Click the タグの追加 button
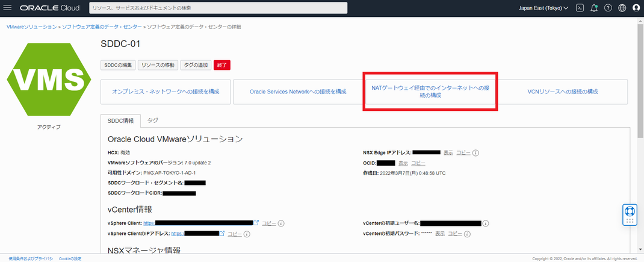Screen dimensions: 644x262 click(196, 65)
